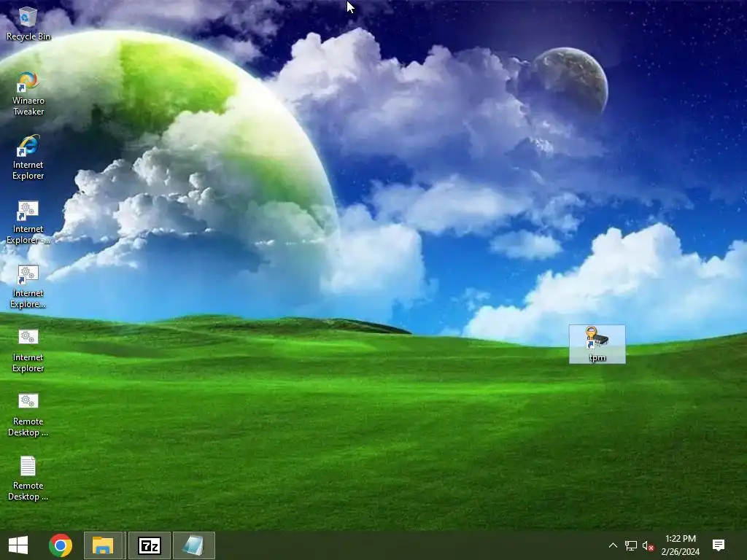747x560 pixels.
Task: Select Remote Desktop item with gear icon
Action: tap(28, 414)
